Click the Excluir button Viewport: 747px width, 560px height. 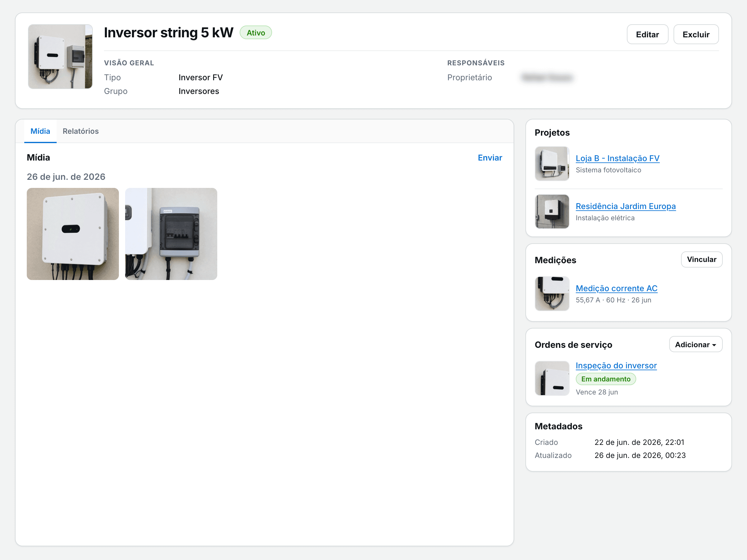point(696,34)
